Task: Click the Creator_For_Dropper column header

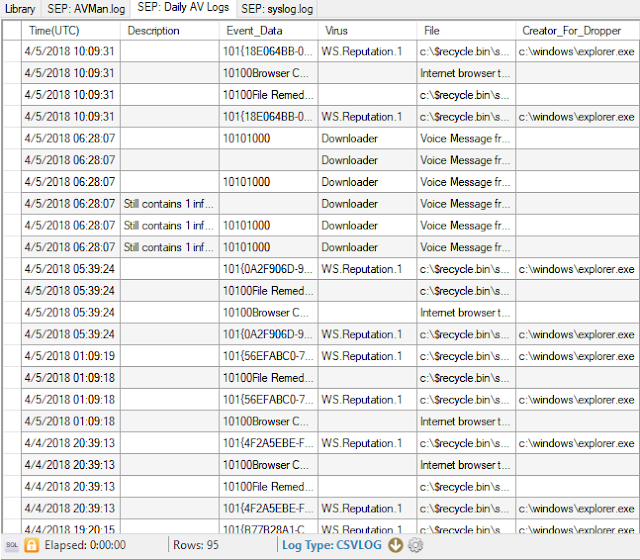Action: coord(577,31)
